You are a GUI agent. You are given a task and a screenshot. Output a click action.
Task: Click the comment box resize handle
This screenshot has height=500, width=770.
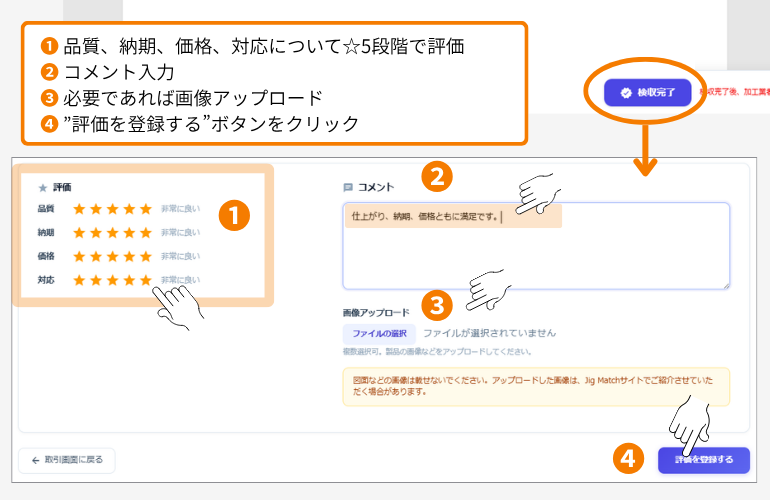pos(726,285)
